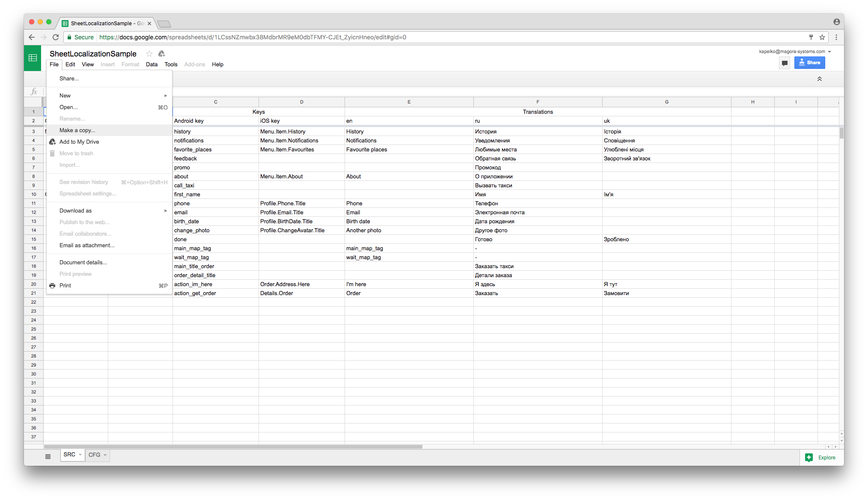This screenshot has width=868, height=500.
Task: Open the comments speech bubble icon
Action: [784, 63]
